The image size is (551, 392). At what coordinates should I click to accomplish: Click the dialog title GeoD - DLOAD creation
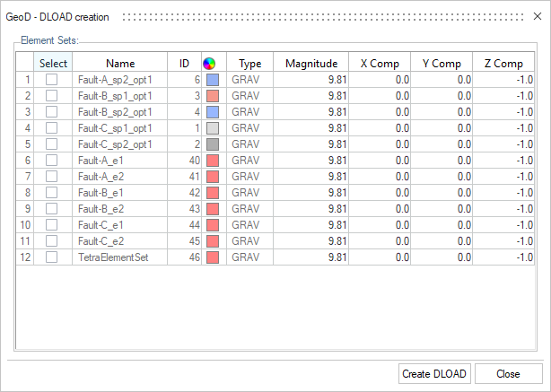click(57, 17)
